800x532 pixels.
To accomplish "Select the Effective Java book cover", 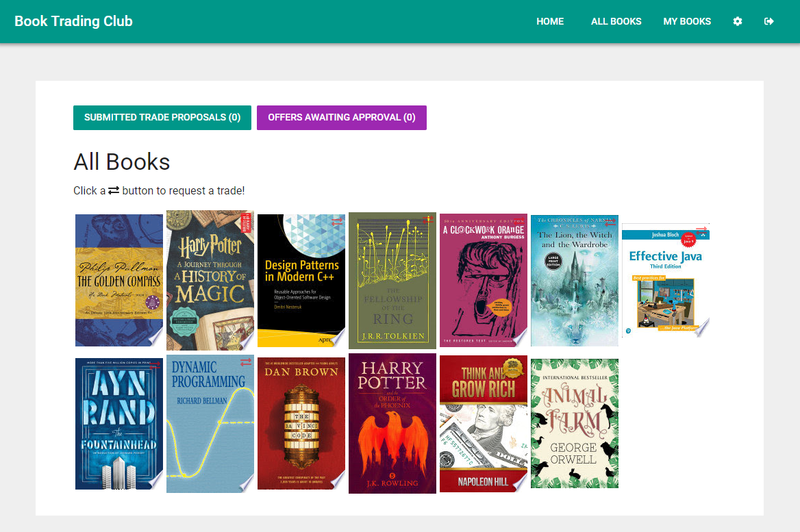I will click(666, 281).
